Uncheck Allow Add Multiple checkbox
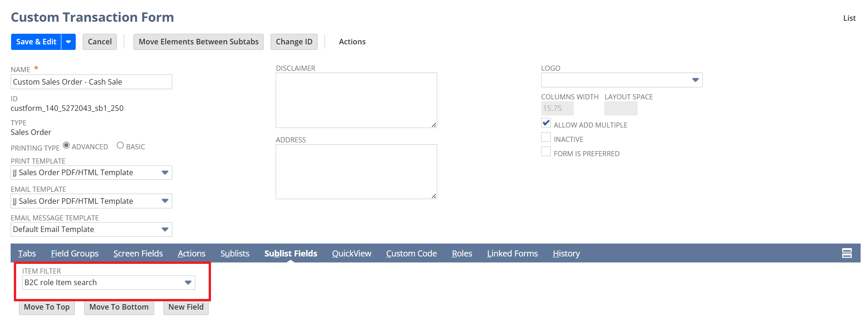 (x=546, y=123)
